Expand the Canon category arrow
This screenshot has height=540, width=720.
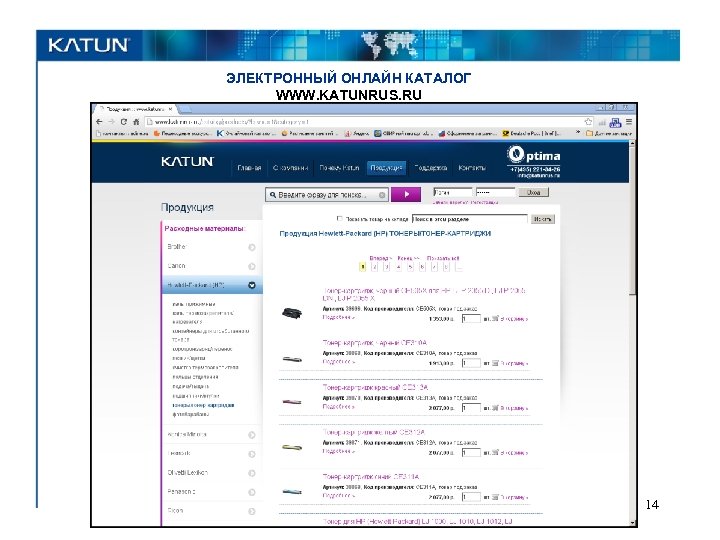tap(252, 266)
